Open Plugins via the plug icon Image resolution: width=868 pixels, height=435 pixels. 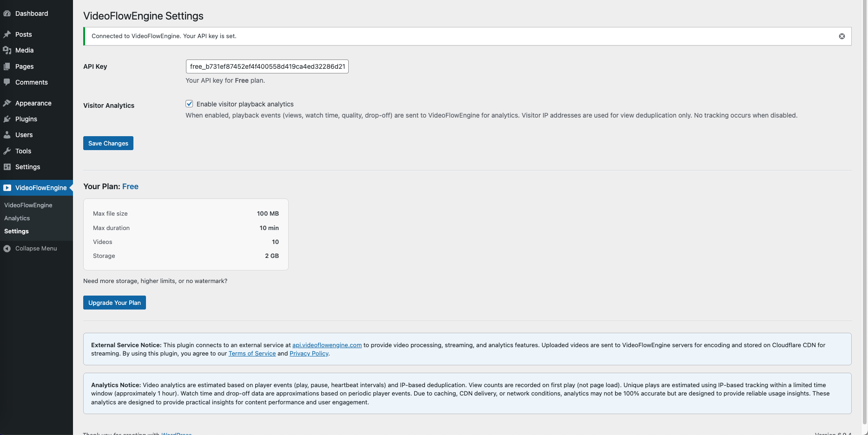click(7, 119)
